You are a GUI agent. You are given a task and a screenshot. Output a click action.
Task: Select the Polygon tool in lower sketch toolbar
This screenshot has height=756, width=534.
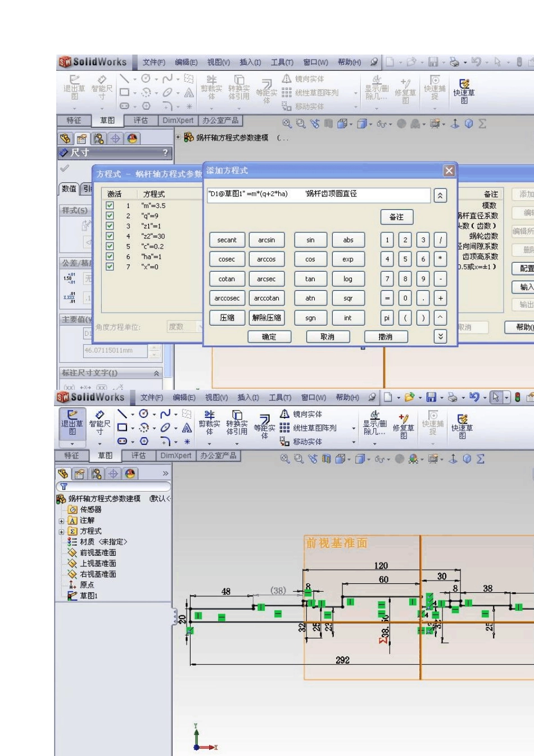pos(144,442)
